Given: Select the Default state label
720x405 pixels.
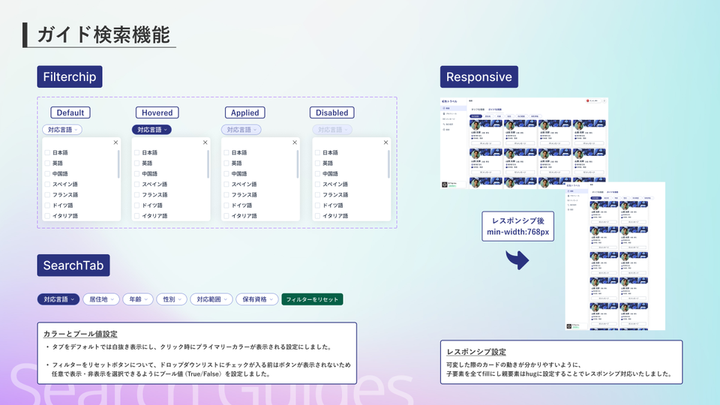Looking at the screenshot, I should point(70,112).
